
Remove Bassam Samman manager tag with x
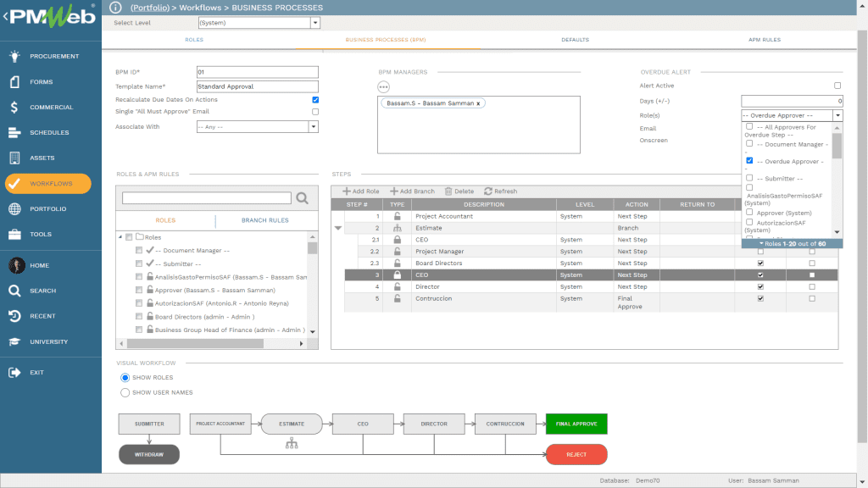pos(478,103)
